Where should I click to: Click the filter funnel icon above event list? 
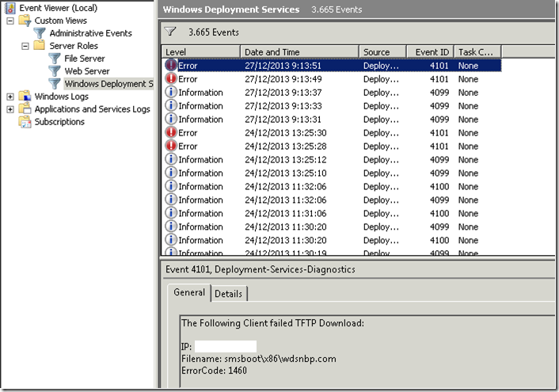coord(170,32)
